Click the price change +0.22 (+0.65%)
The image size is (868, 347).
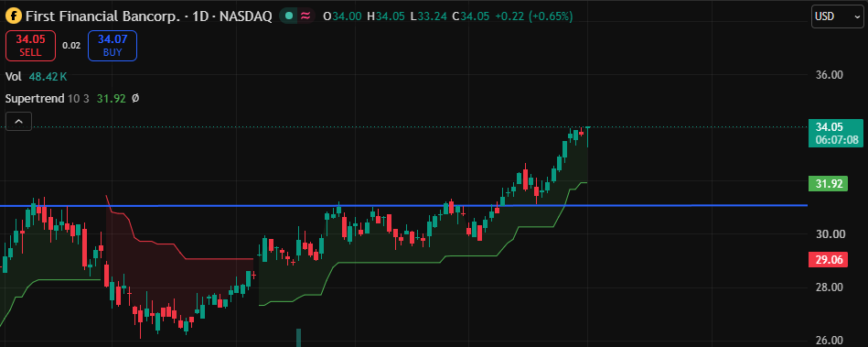click(533, 16)
